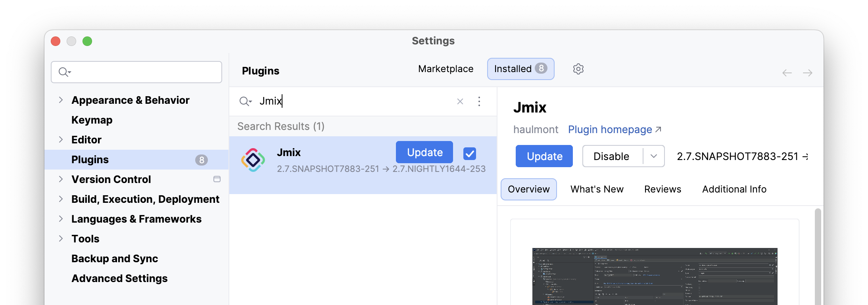Select Keymap in settings sidebar
Image resolution: width=868 pixels, height=305 pixels.
[x=92, y=120]
